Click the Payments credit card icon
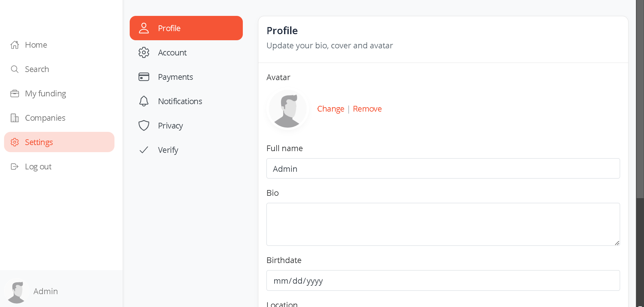The height and width of the screenshot is (307, 644). coord(144,77)
